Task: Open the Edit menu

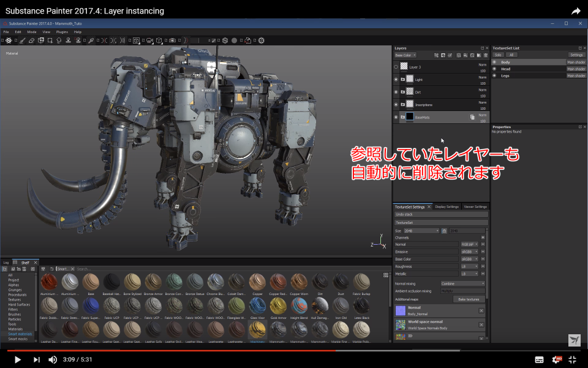Action: click(18, 32)
